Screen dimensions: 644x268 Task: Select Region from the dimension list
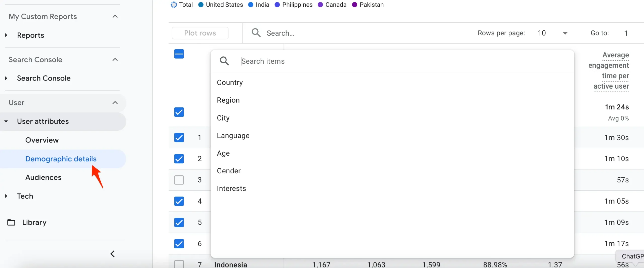click(228, 100)
